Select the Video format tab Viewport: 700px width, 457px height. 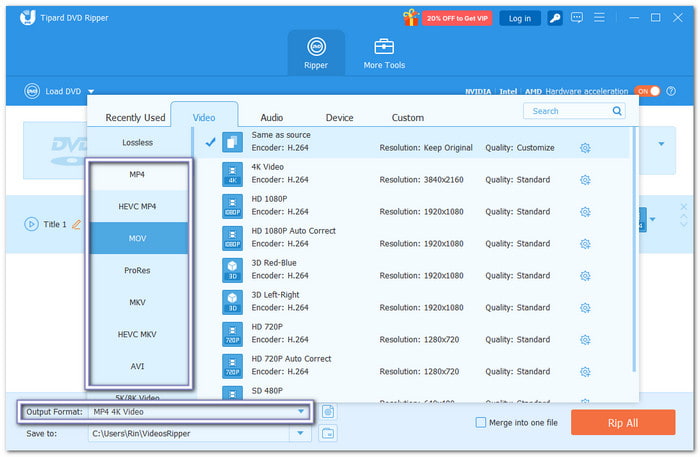click(204, 117)
